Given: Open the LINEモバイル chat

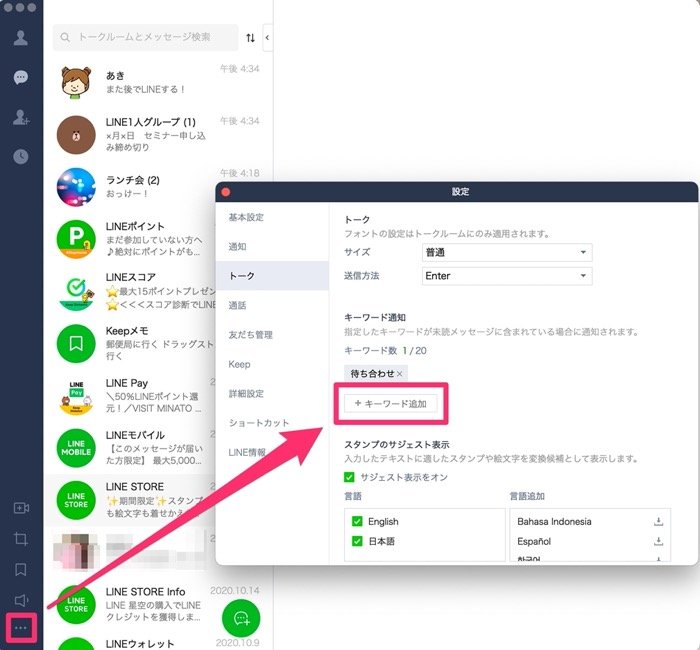Looking at the screenshot, I should tap(130, 448).
